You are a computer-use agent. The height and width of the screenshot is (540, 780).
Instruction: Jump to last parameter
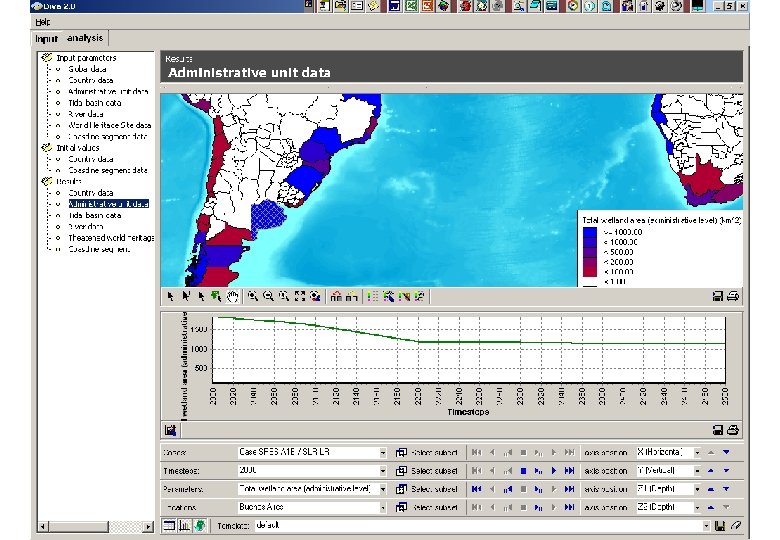570,489
